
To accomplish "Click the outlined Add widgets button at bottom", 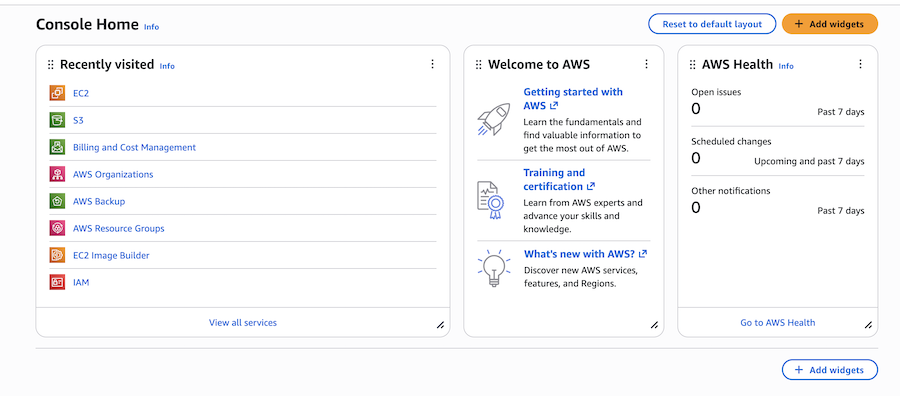I will pyautogui.click(x=830, y=370).
